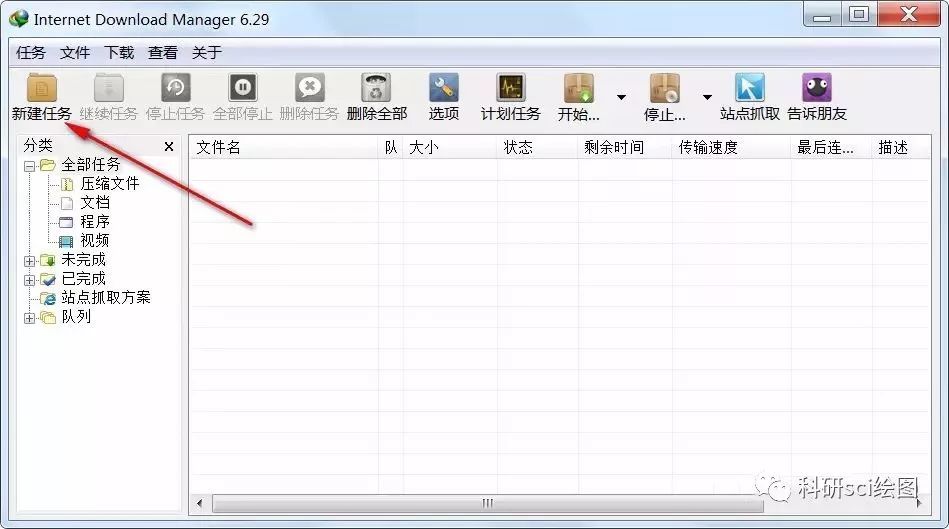Open the 关于 menu
The height and width of the screenshot is (529, 949).
pos(207,53)
